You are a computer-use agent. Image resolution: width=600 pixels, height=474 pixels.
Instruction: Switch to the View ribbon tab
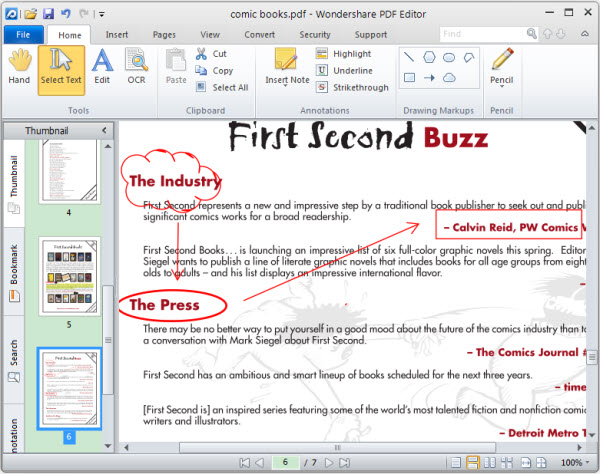pos(210,34)
